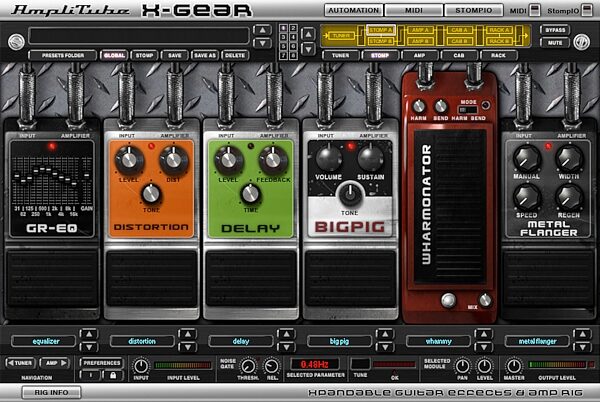Click the preset name display field
Screen dimensions: 600x402
click(x=139, y=36)
